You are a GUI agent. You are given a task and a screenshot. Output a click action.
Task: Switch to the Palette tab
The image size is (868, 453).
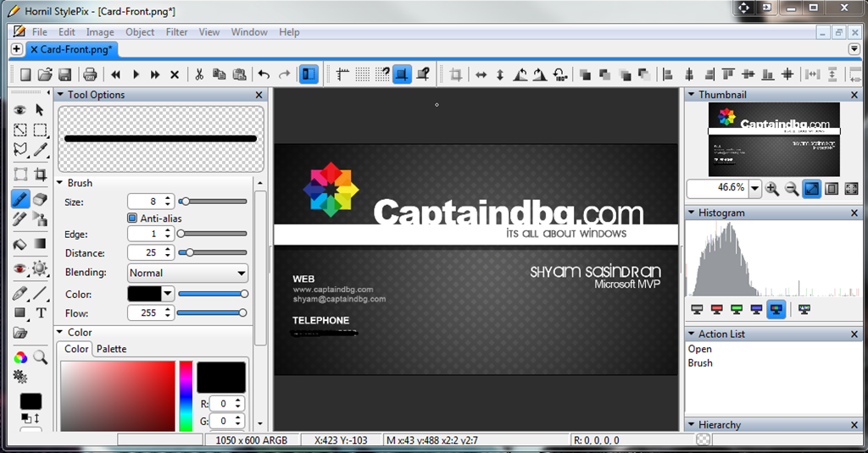111,349
